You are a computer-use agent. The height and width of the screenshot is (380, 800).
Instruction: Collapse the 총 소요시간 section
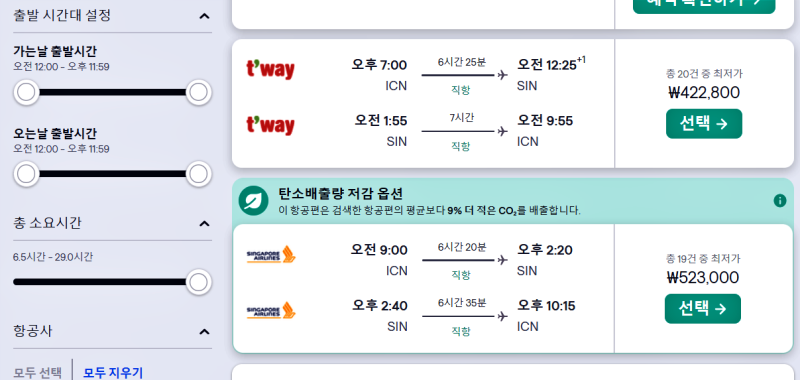coord(204,224)
